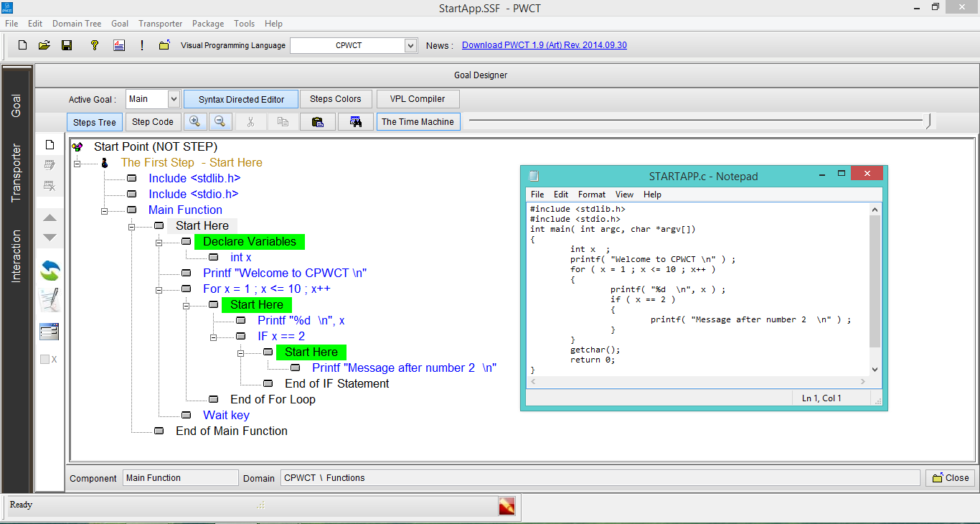The width and height of the screenshot is (980, 524).
Task: Create a new file from the toolbar
Action: tap(22, 45)
